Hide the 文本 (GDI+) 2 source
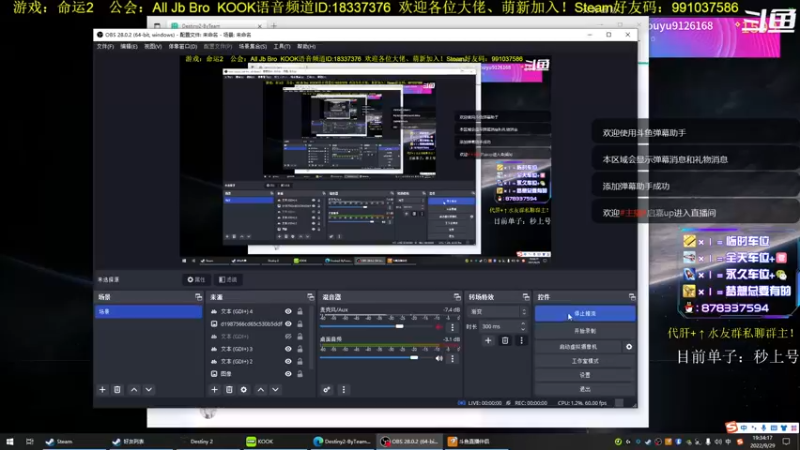 tap(288, 362)
